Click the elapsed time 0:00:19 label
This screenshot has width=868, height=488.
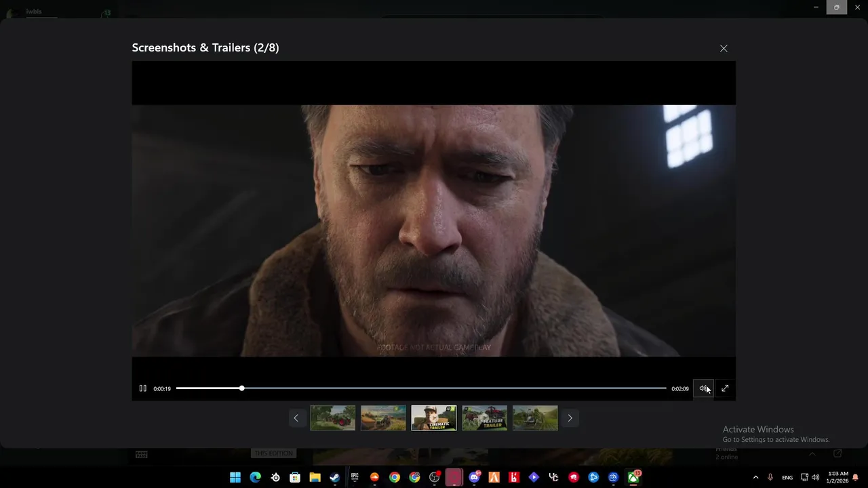pos(162,389)
